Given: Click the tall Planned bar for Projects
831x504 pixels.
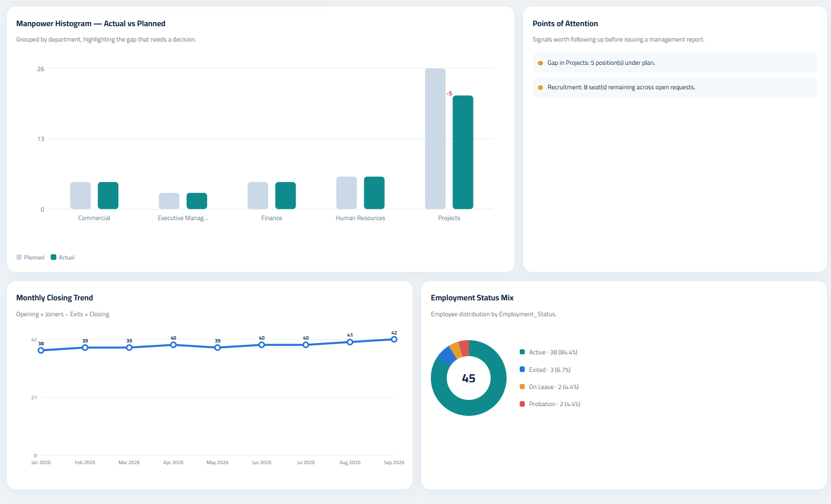Looking at the screenshot, I should click(435, 139).
